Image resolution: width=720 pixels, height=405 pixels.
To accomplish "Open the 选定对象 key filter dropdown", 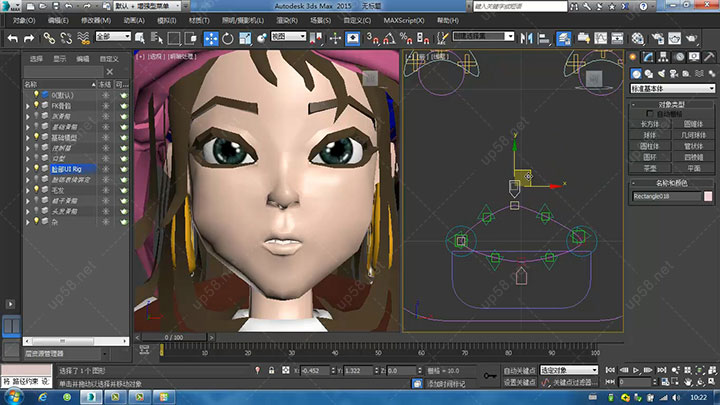I will tap(568, 370).
